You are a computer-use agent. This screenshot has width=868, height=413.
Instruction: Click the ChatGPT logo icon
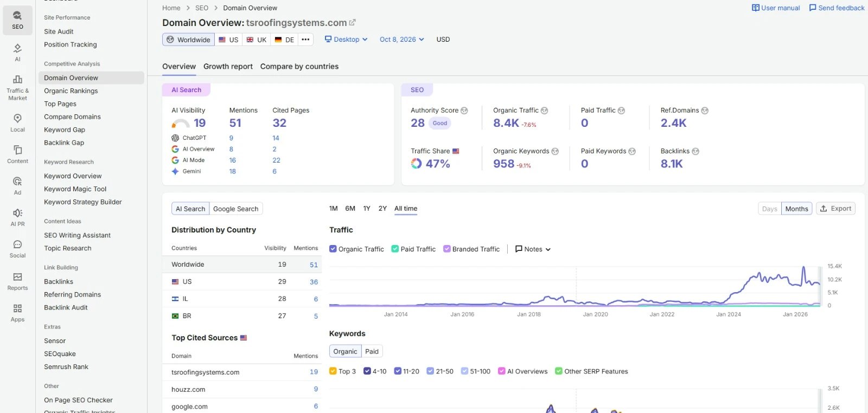pos(175,138)
